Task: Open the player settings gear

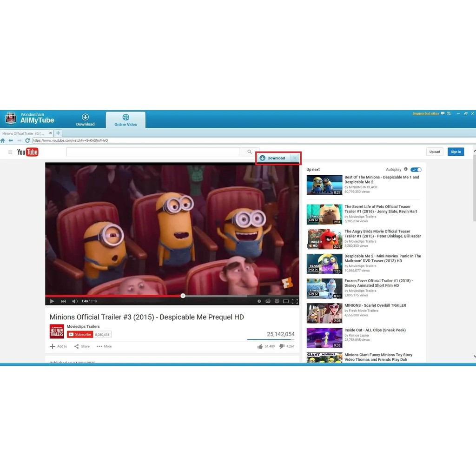Action: (x=277, y=301)
